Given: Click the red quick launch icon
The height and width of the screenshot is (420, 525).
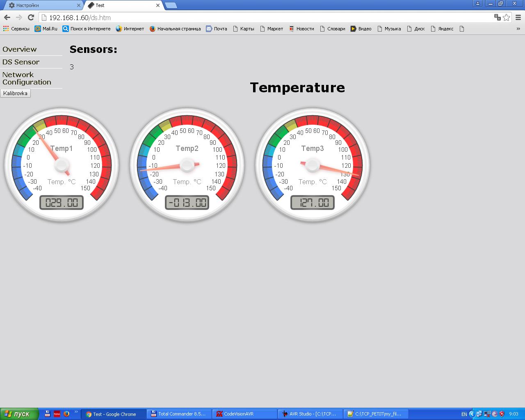Looking at the screenshot, I should coord(57,414).
